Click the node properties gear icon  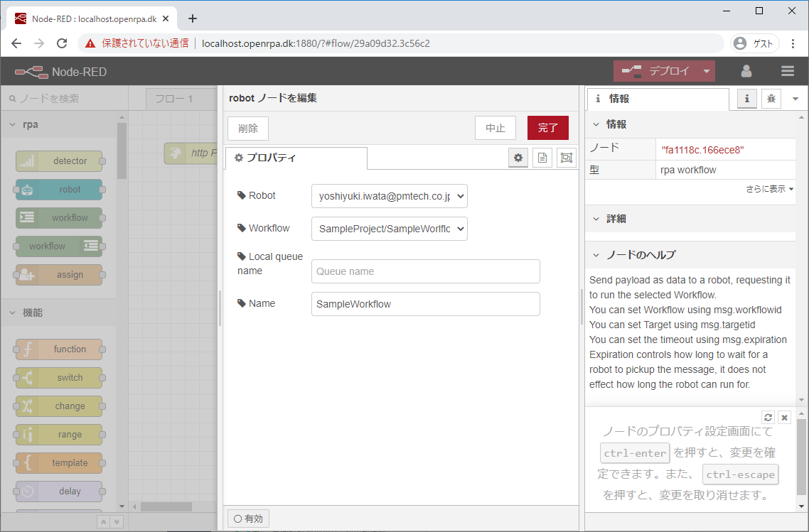[518, 158]
